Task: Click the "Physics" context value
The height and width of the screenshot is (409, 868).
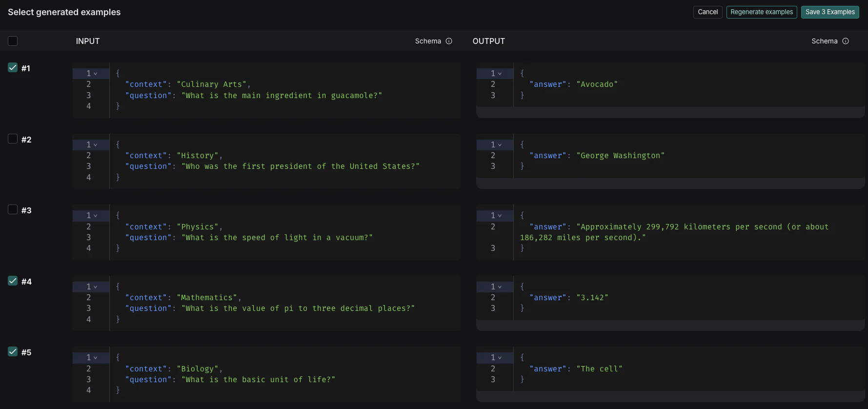Action: pyautogui.click(x=197, y=227)
